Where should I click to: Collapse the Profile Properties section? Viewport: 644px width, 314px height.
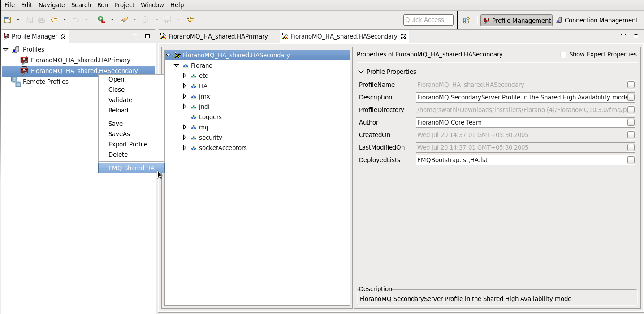[361, 72]
